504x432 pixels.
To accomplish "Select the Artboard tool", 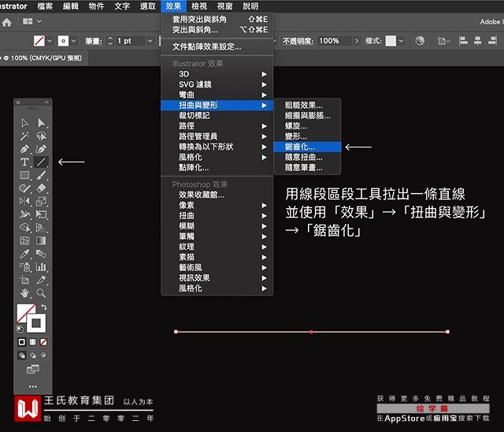I will pyautogui.click(x=24, y=280).
